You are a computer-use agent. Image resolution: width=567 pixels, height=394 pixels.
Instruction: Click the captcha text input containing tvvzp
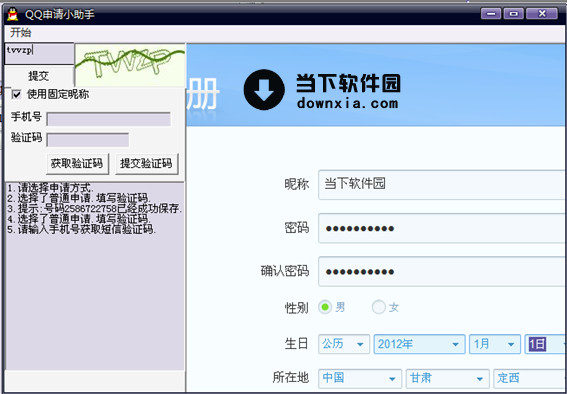39,54
